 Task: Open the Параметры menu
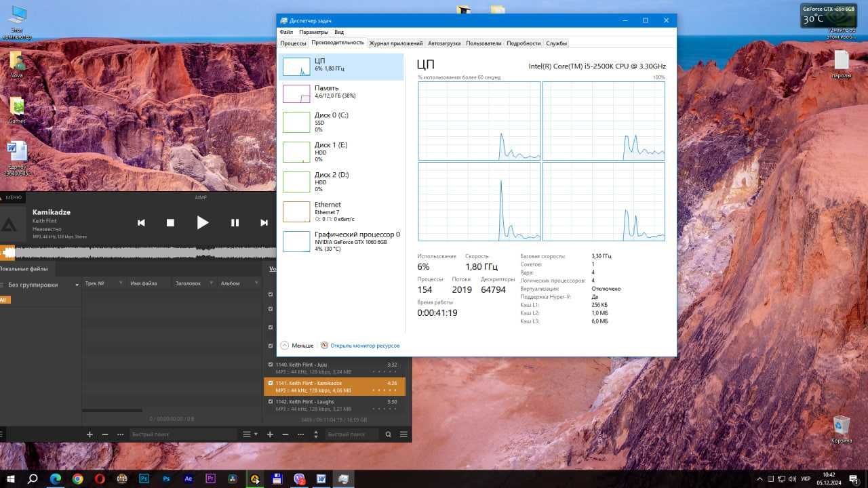tap(313, 32)
